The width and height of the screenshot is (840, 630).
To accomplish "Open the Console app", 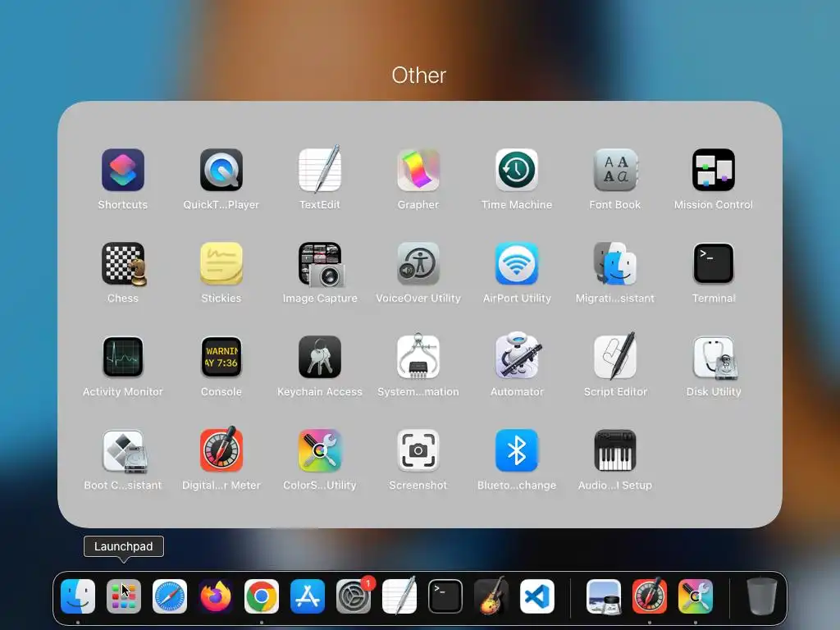I will 221,358.
